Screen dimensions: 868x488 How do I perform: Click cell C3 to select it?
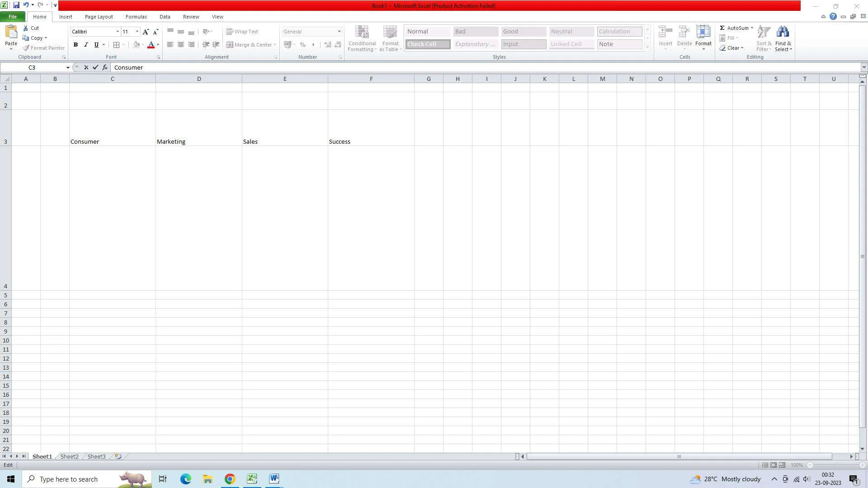112,141
